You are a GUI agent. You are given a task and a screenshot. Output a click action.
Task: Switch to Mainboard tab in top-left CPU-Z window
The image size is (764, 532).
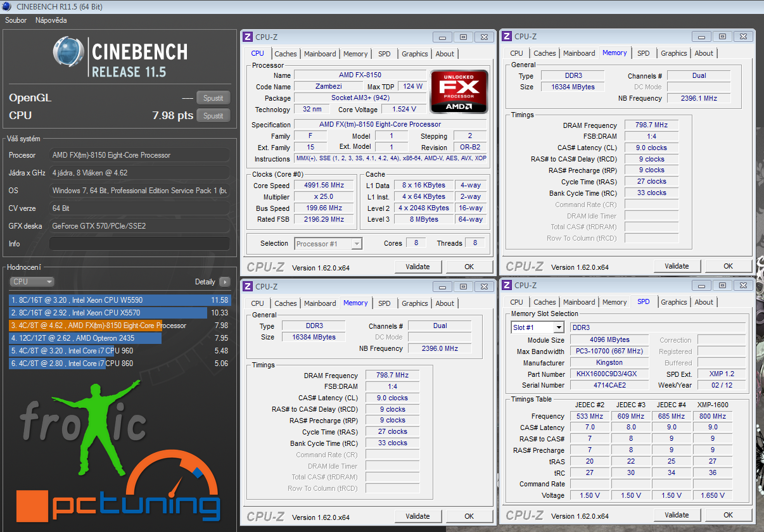pos(320,54)
